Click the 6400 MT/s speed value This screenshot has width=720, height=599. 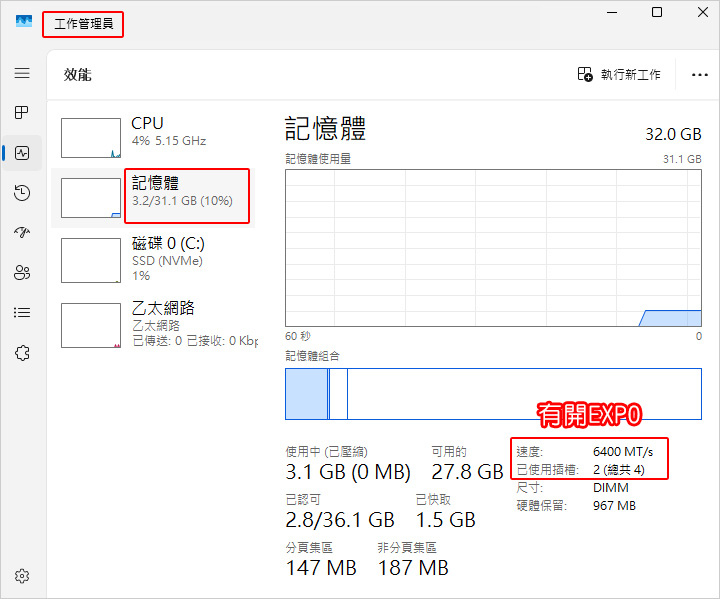pyautogui.click(x=623, y=452)
